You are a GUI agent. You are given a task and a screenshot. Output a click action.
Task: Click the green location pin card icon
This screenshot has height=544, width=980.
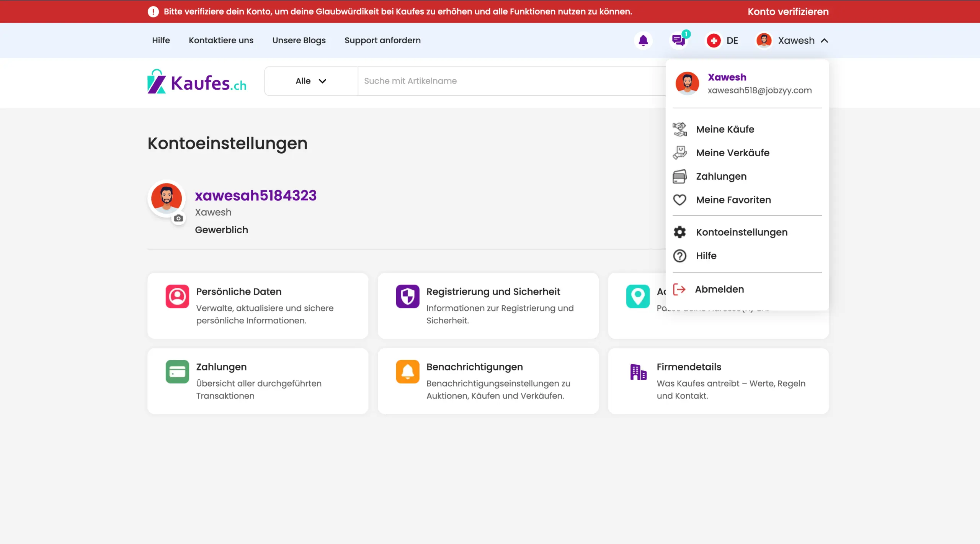tap(638, 296)
